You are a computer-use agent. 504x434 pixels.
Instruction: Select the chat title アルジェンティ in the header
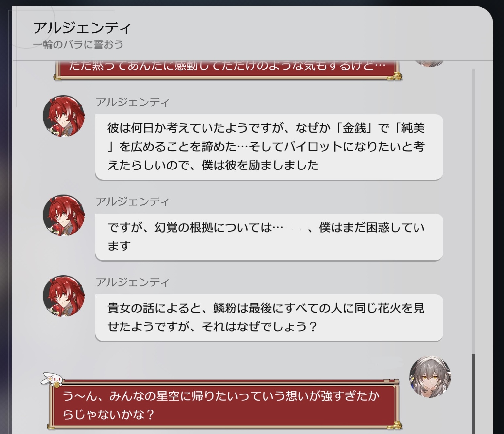(x=82, y=28)
